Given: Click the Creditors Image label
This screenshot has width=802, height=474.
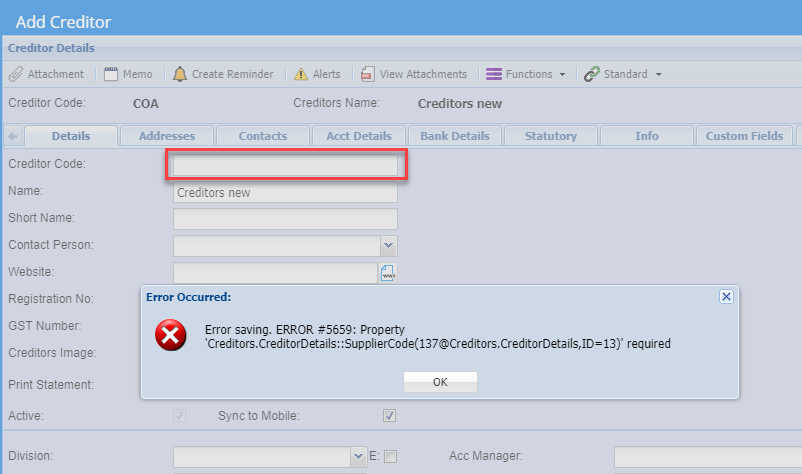Looking at the screenshot, I should (52, 353).
